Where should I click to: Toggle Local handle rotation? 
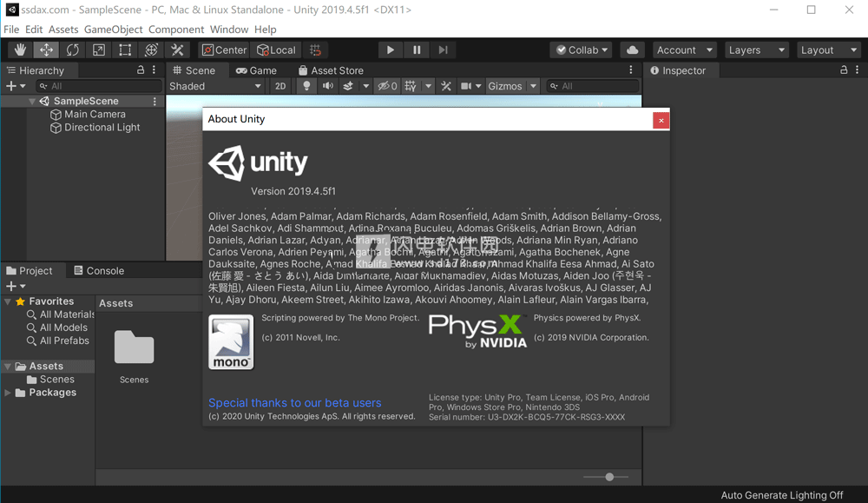tap(276, 50)
